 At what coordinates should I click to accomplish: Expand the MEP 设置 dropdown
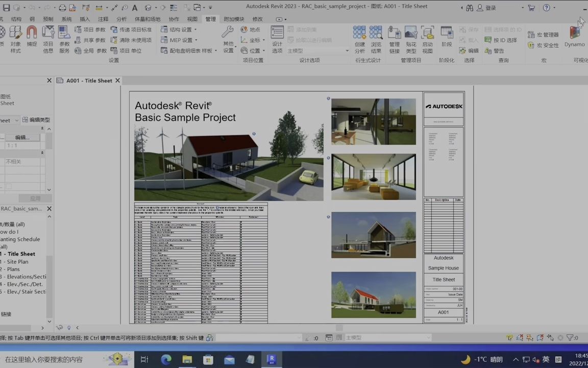click(195, 39)
